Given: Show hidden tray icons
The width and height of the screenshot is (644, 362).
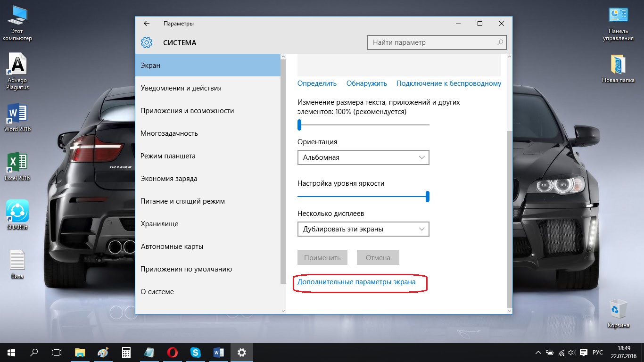Looking at the screenshot, I should (539, 353).
